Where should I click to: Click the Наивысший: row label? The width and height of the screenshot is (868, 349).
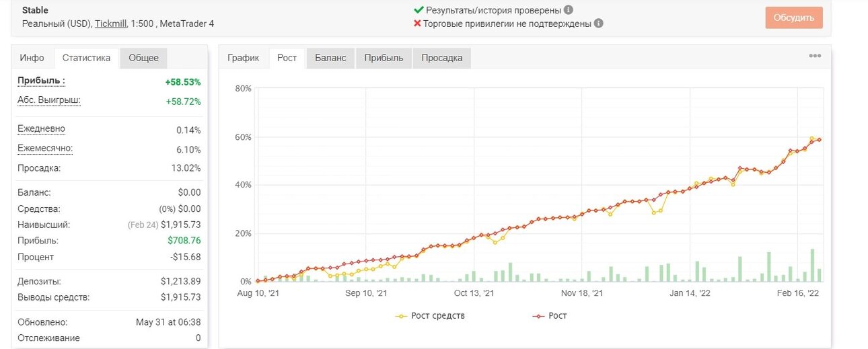[44, 225]
